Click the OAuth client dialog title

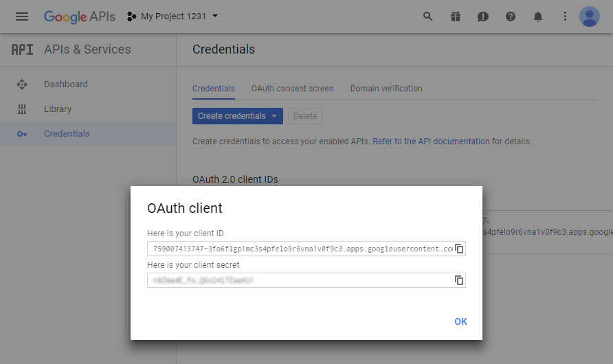pyautogui.click(x=185, y=208)
